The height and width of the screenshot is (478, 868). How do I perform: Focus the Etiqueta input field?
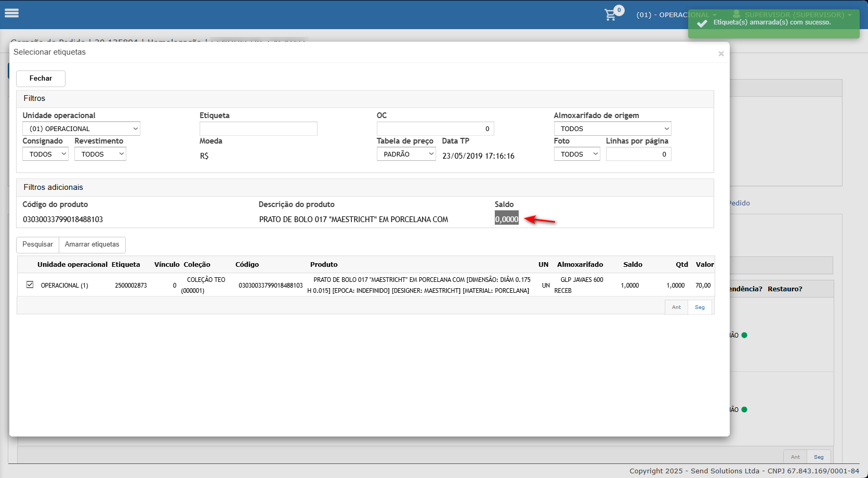click(258, 128)
